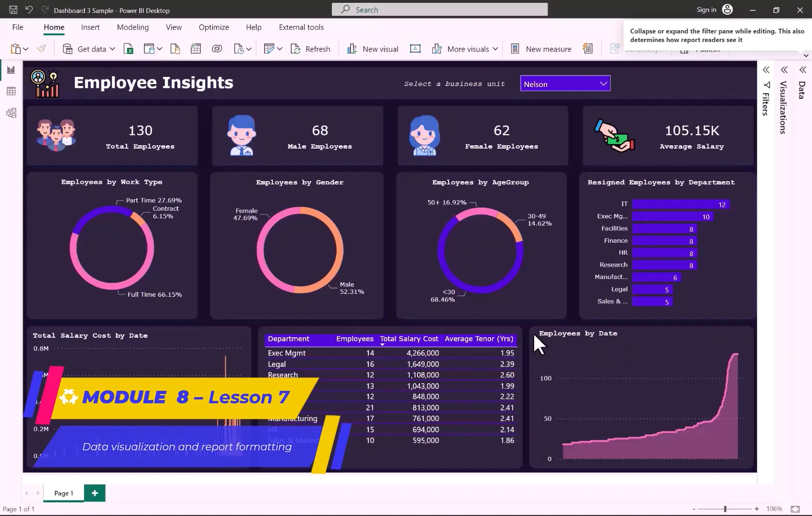The width and height of the screenshot is (812, 516).
Task: Open the External tools menu
Action: (301, 27)
